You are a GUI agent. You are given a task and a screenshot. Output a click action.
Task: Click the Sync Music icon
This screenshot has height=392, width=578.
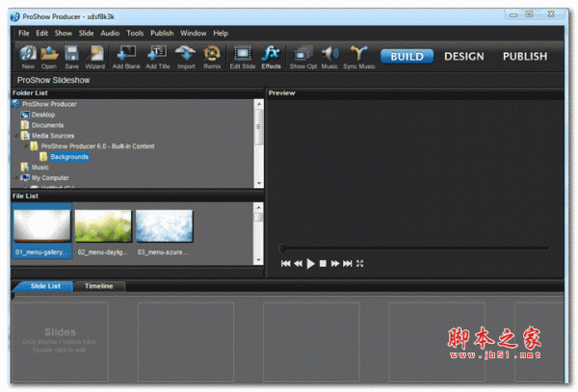359,57
